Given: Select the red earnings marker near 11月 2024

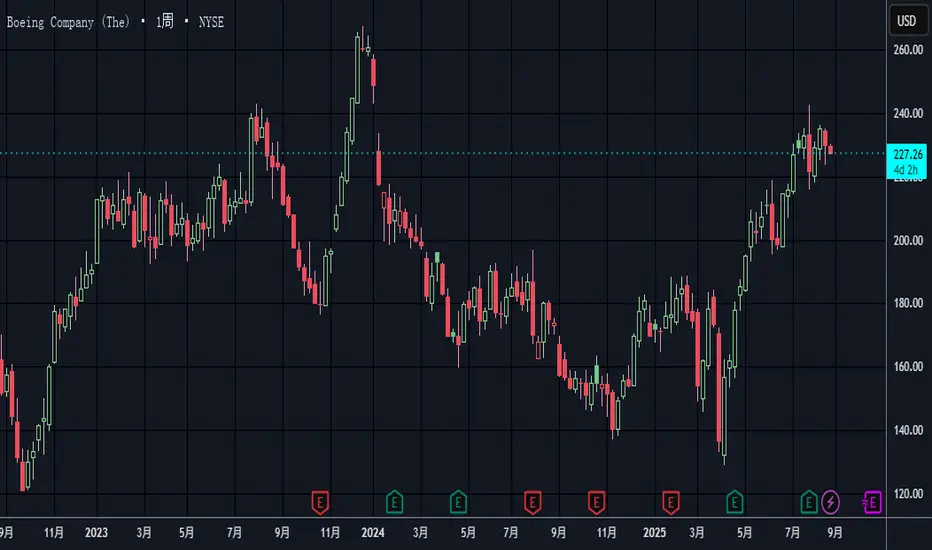Looking at the screenshot, I should point(597,499).
